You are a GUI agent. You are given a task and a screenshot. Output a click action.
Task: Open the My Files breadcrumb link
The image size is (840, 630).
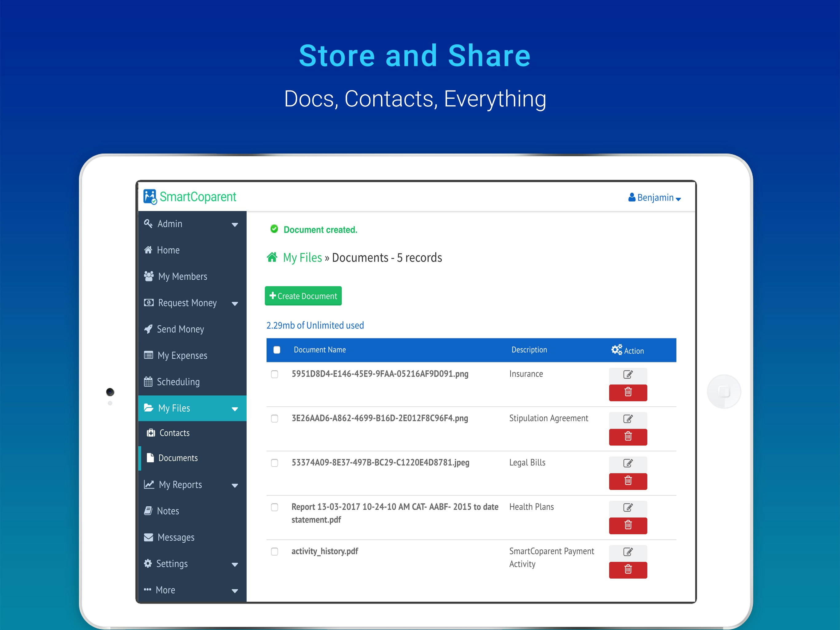[x=302, y=257]
